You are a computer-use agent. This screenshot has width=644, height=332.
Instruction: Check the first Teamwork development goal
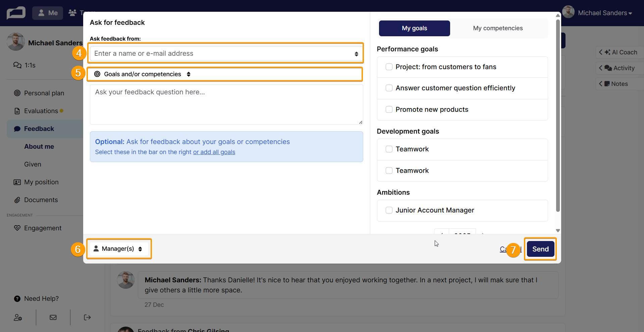tap(389, 149)
